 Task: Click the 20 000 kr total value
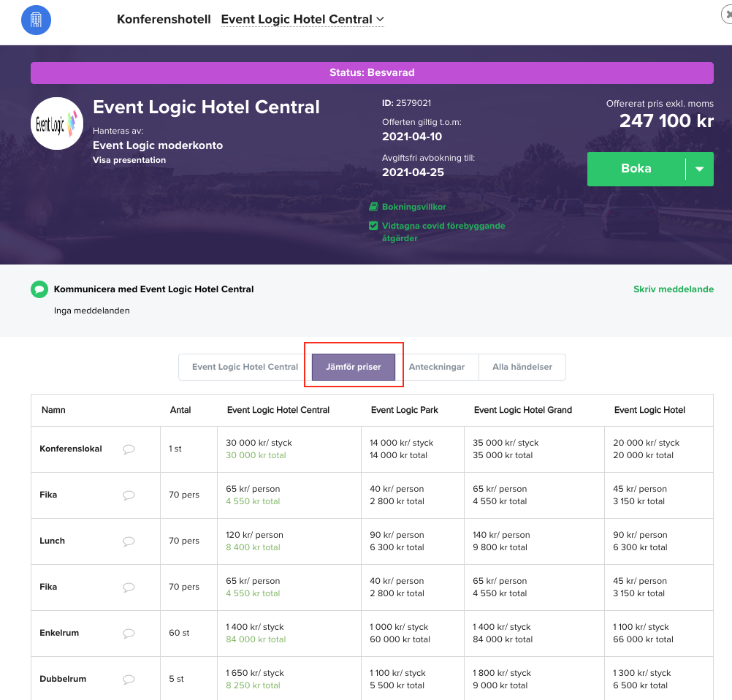[x=644, y=455]
